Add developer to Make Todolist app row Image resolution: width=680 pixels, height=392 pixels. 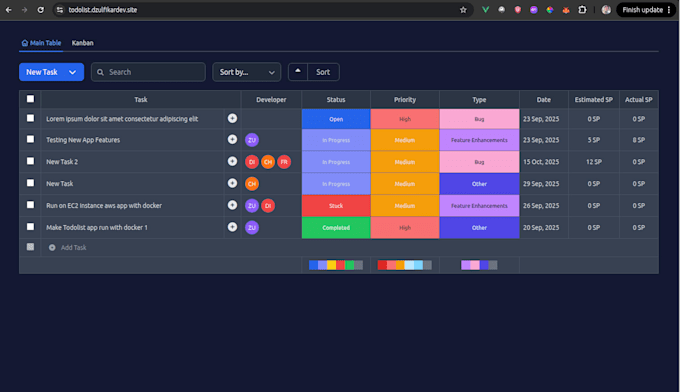tap(232, 227)
